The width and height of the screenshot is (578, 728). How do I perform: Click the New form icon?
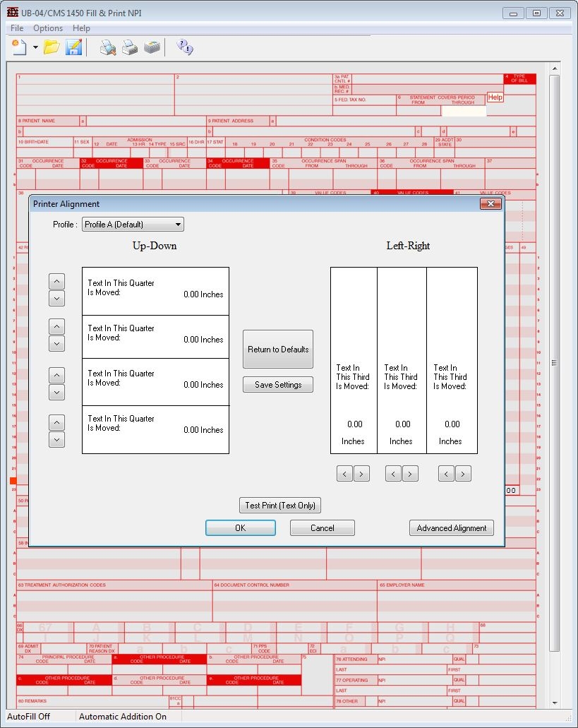click(19, 47)
